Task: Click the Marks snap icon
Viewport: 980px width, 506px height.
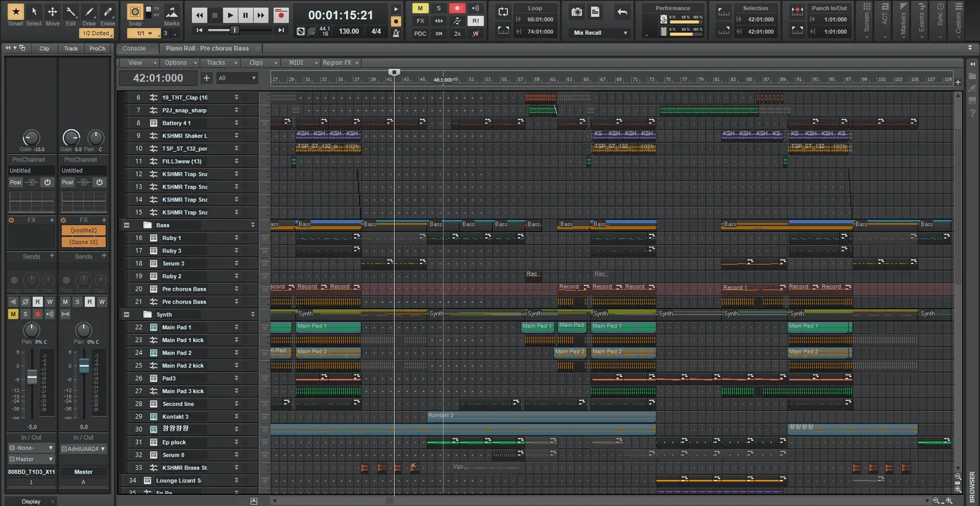Action: [172, 12]
